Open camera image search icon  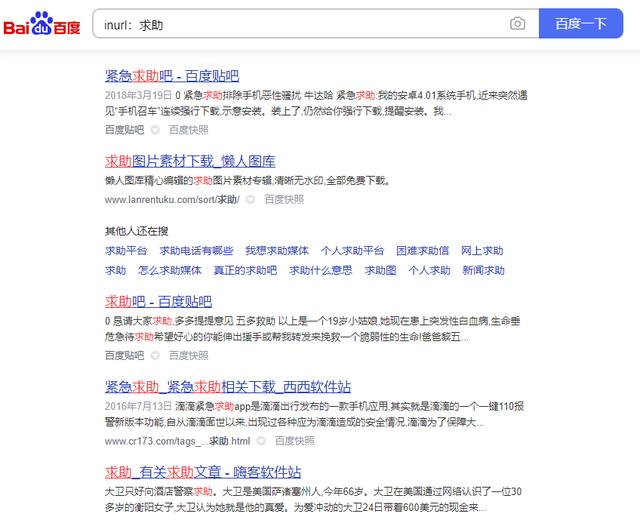click(518, 24)
